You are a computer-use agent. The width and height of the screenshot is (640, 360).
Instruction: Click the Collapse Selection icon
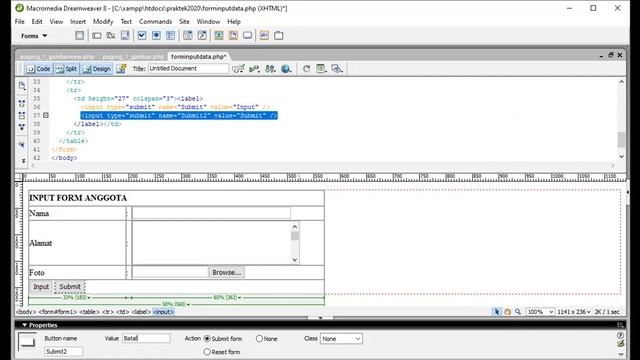pyautogui.click(x=22, y=116)
